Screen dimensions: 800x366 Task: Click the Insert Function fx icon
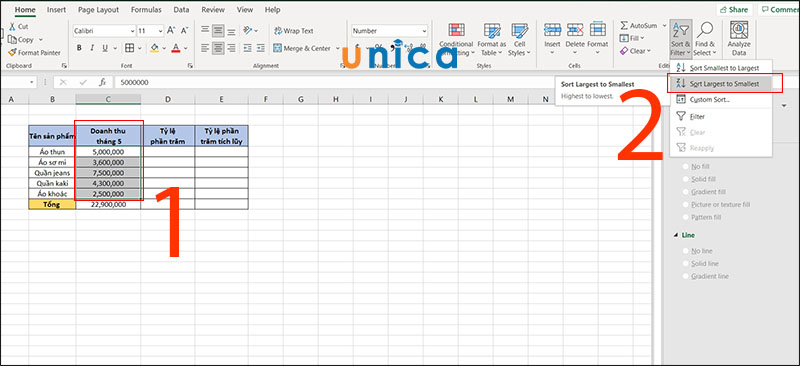(x=103, y=82)
